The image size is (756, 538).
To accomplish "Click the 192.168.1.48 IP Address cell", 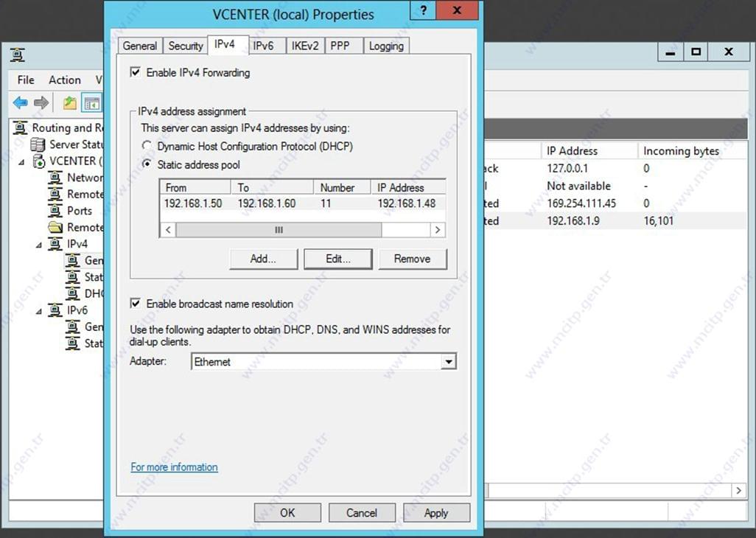I will tap(407, 203).
